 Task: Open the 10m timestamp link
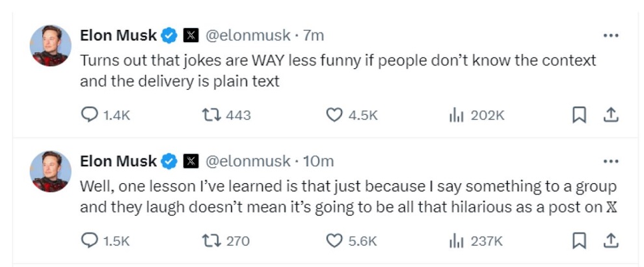[319, 161]
